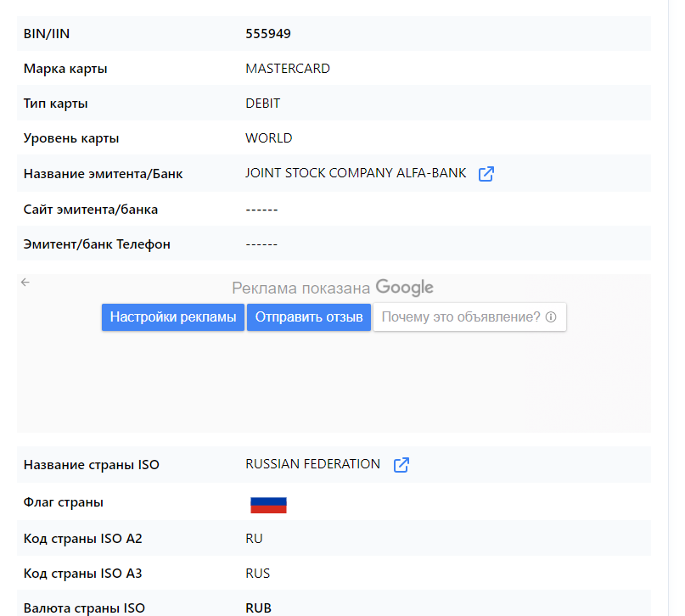Click 'Название эмитента/Банк' label
The width and height of the screenshot is (685, 616).
[103, 174]
